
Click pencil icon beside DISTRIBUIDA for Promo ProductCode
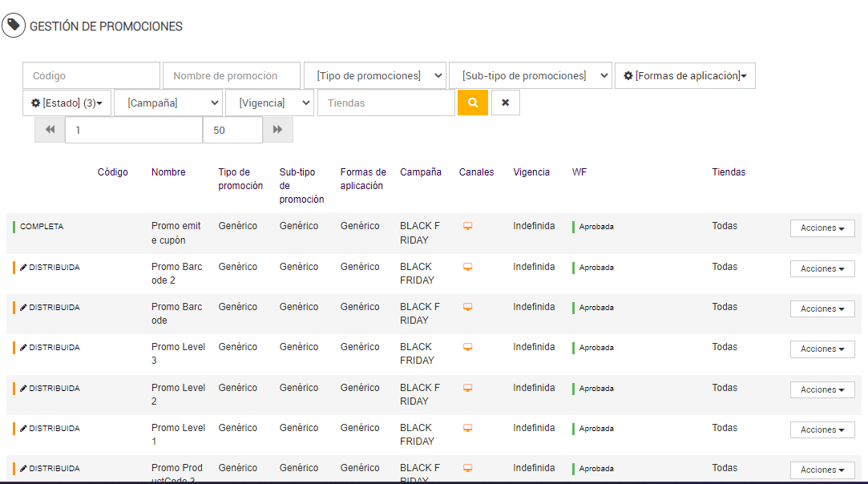pyautogui.click(x=23, y=469)
